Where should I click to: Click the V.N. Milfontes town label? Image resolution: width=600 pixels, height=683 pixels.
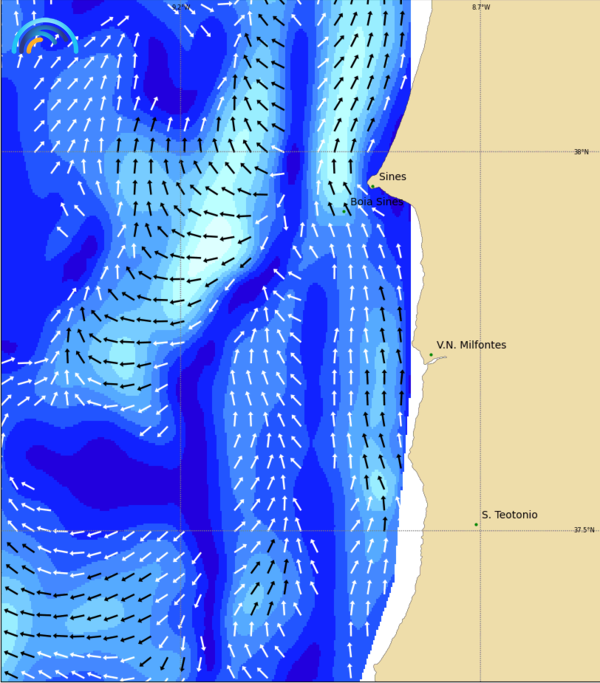pyautogui.click(x=471, y=345)
